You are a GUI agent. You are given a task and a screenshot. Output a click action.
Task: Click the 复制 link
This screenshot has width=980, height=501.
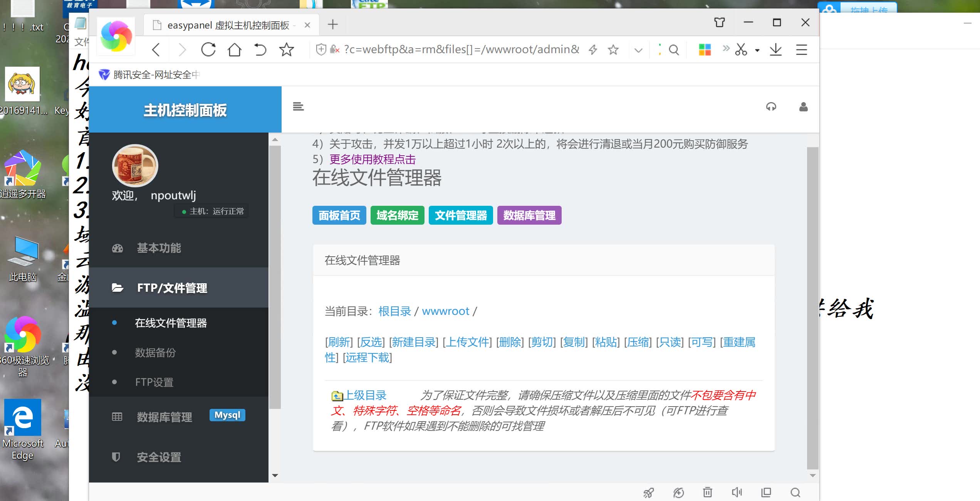(x=574, y=342)
